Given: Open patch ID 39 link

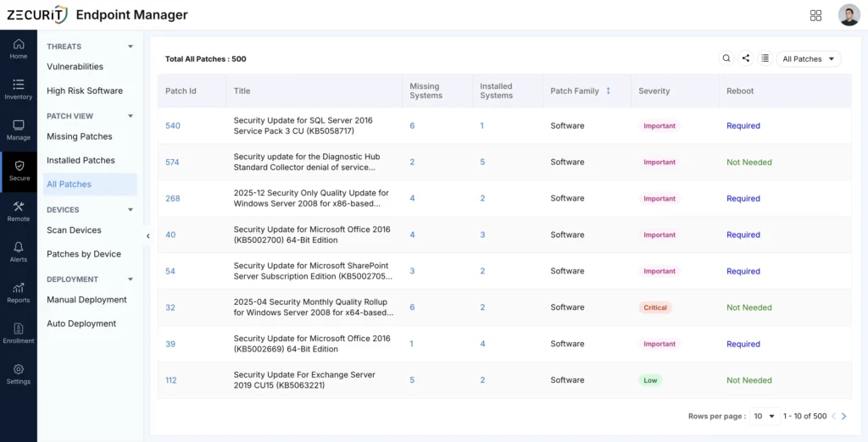Looking at the screenshot, I should click(x=170, y=344).
